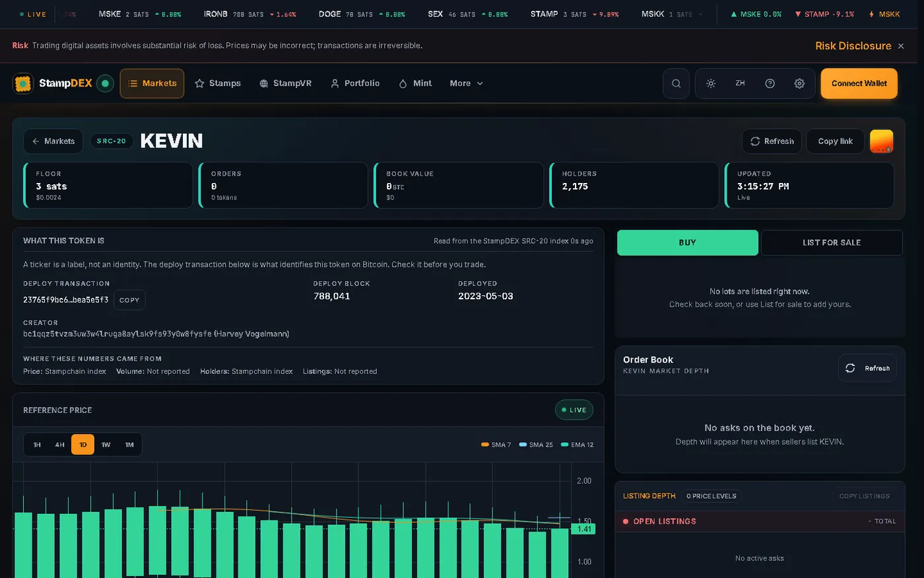Toggle the SMA 7 legend indicator
The image size is (924, 578).
coord(496,445)
